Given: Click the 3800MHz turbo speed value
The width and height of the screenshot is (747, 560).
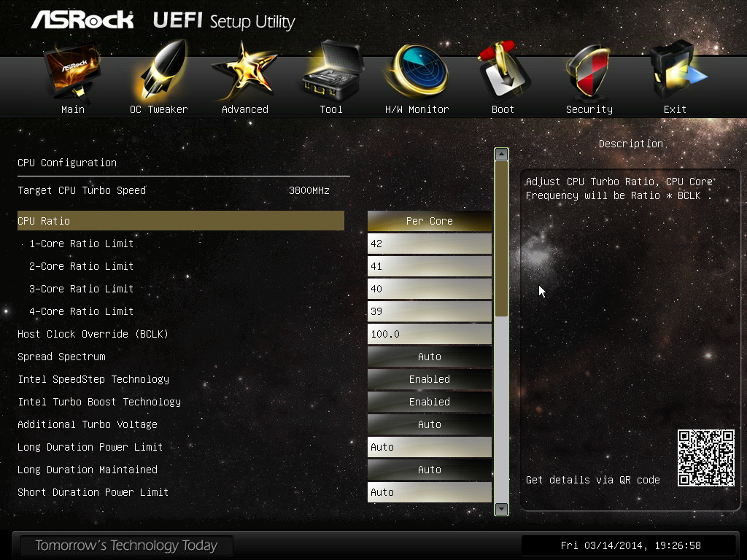Looking at the screenshot, I should [x=309, y=190].
